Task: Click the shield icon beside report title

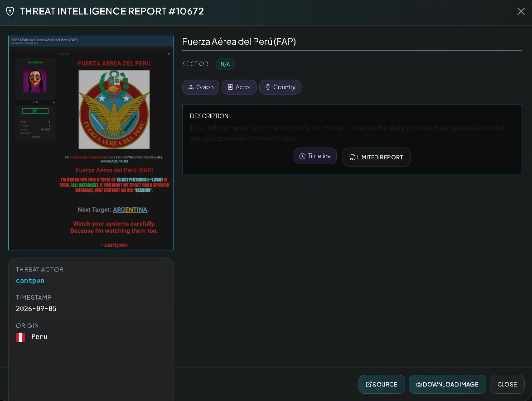Action: pos(10,11)
